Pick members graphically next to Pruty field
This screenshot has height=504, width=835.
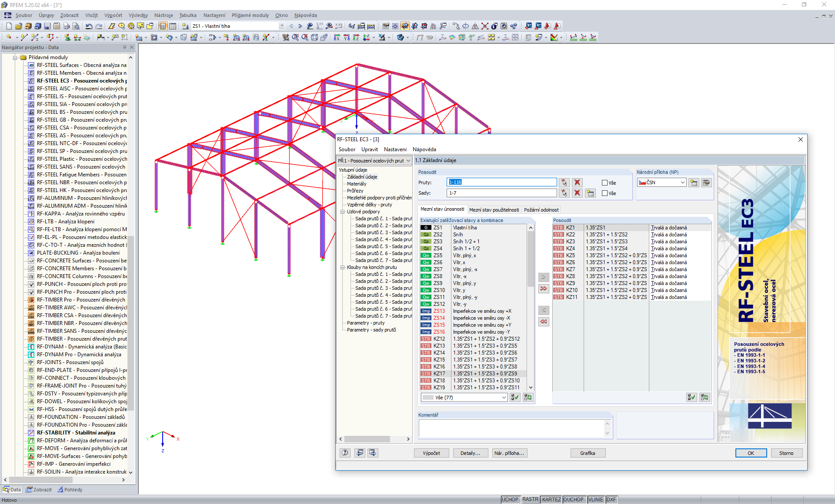(x=564, y=182)
